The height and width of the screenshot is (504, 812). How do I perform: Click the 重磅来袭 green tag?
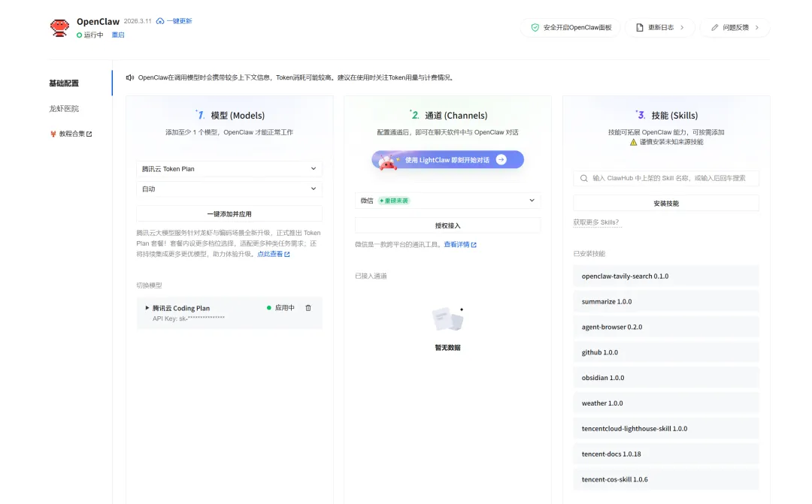click(393, 201)
